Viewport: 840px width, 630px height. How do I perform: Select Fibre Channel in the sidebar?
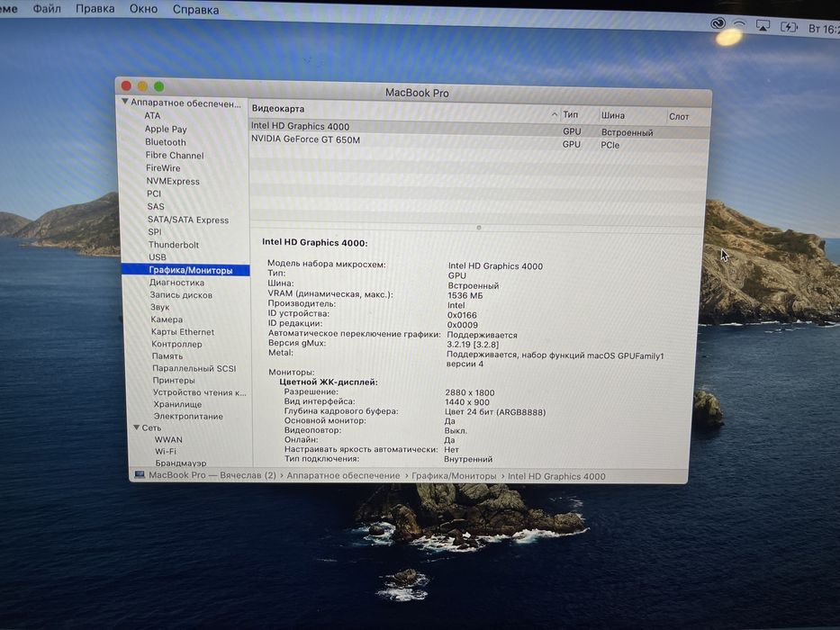coord(175,155)
